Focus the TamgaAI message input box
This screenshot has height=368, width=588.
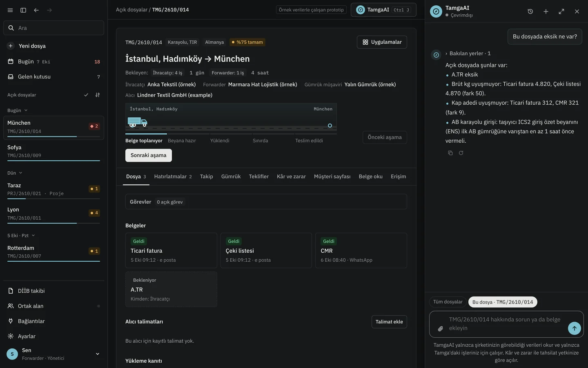click(506, 324)
